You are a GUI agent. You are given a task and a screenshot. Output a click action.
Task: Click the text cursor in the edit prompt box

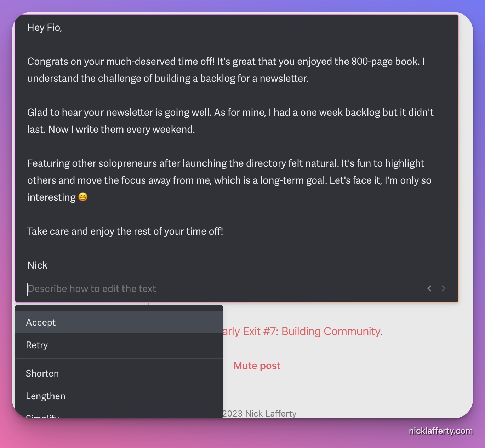28,288
